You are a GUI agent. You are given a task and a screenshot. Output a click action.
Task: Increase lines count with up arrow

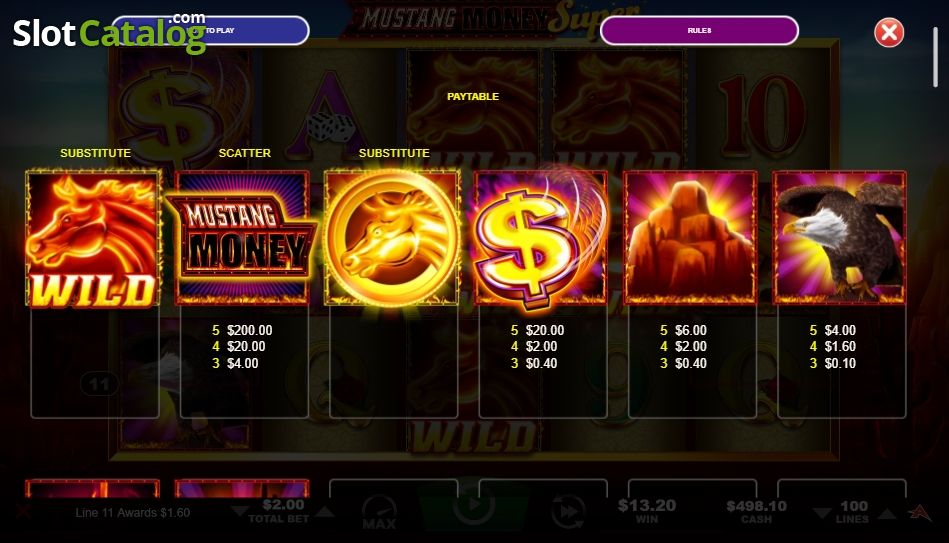tap(887, 513)
